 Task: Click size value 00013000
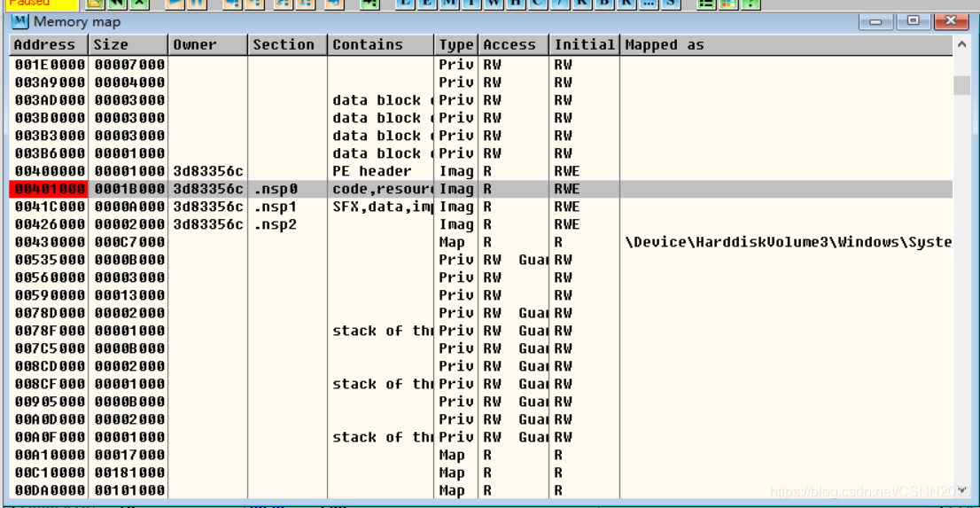point(129,294)
